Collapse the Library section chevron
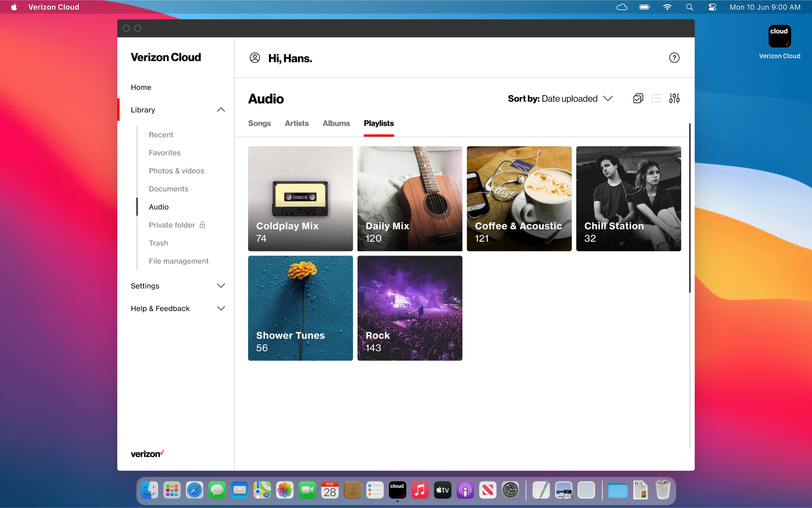The width and height of the screenshot is (812, 508). point(221,110)
